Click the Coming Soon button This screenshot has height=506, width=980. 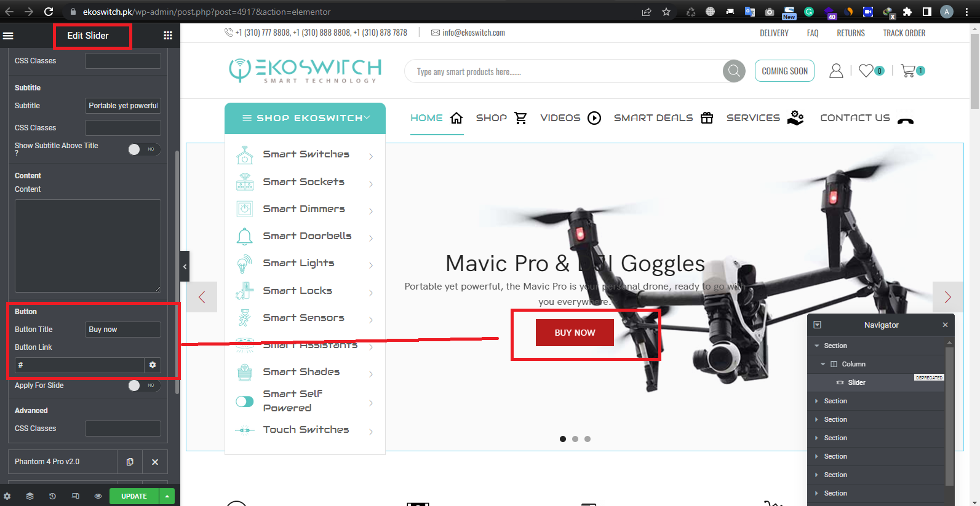[x=784, y=71]
